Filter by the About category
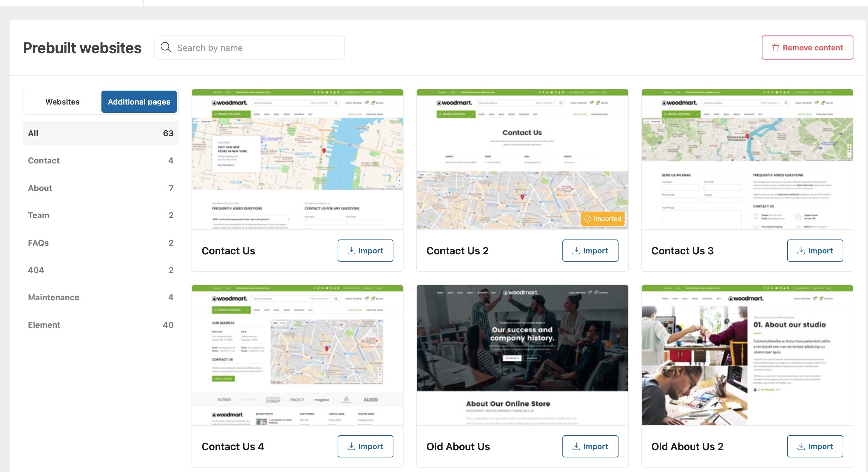 100,188
